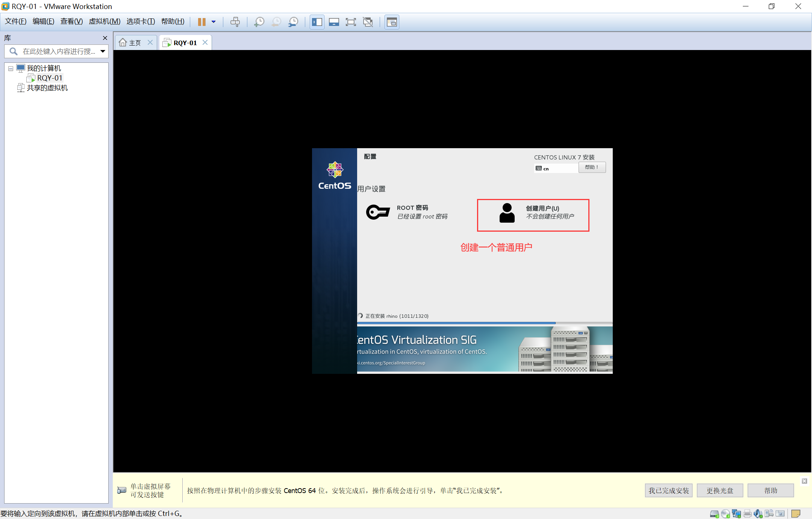The width and height of the screenshot is (812, 519).
Task: Select the RQY-01 virtual machine in the library
Action: pyautogui.click(x=50, y=78)
